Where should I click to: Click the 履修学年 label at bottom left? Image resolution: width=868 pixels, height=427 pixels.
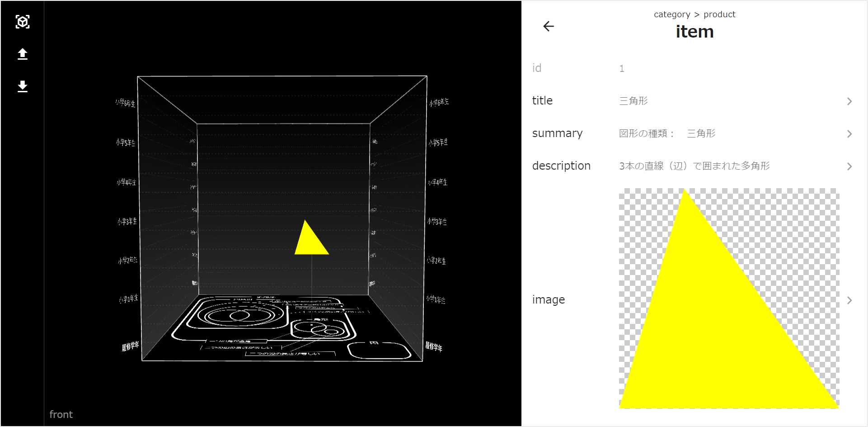tap(130, 346)
